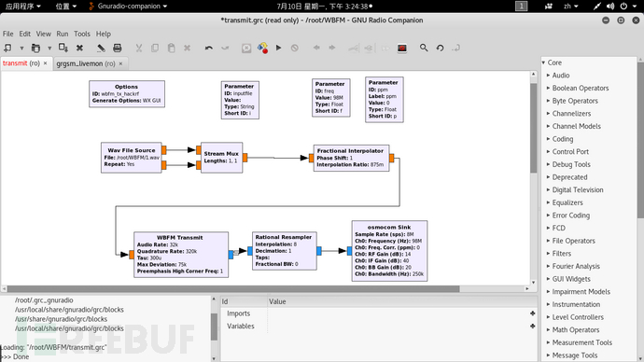Click the red screen capture icon
644x362 pixels.
coord(402,48)
